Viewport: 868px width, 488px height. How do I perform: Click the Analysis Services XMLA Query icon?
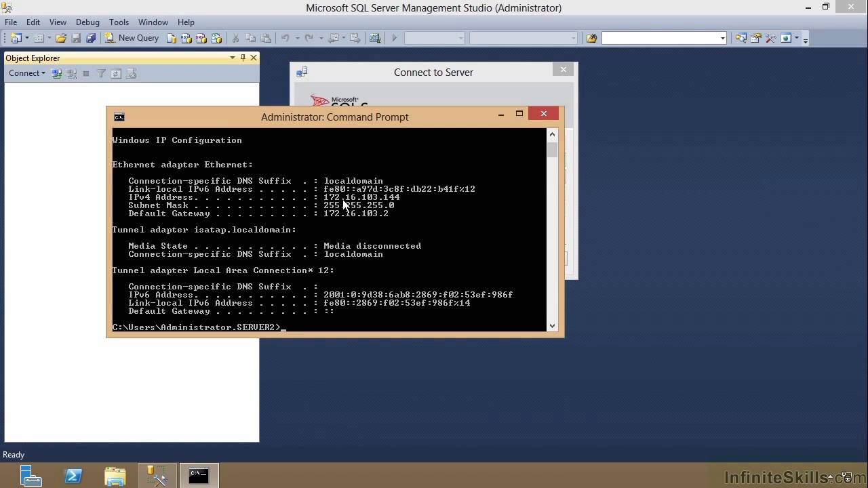[216, 39]
